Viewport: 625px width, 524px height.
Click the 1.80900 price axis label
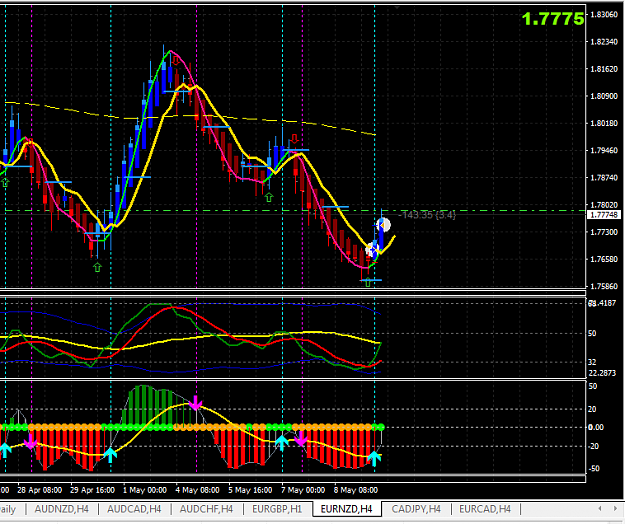(604, 96)
